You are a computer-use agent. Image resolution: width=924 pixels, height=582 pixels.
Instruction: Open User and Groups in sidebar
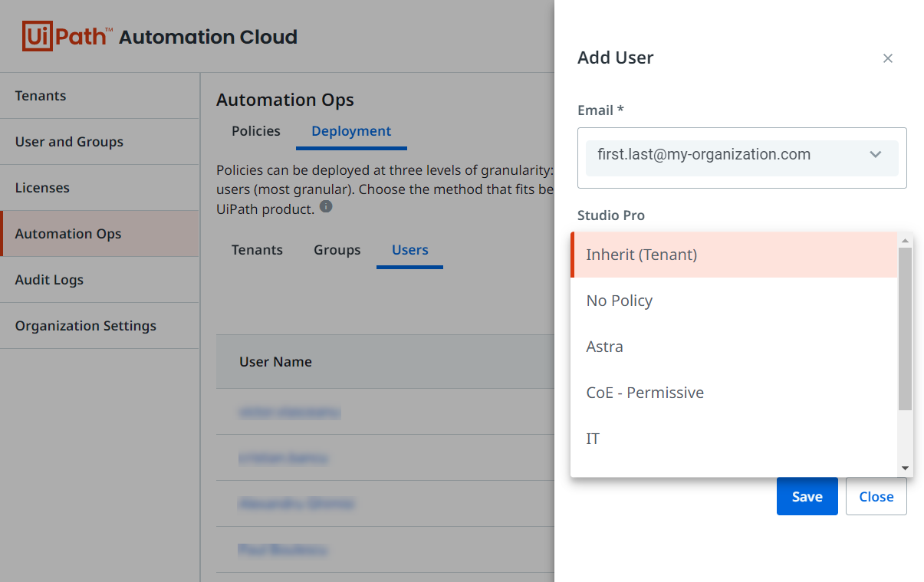point(100,142)
